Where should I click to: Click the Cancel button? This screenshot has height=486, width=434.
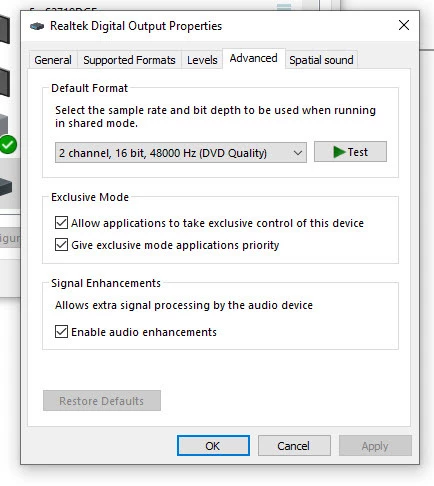294,446
